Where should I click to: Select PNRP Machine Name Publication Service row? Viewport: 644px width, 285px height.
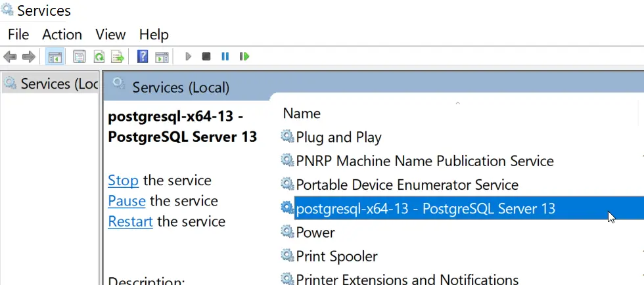[425, 161]
